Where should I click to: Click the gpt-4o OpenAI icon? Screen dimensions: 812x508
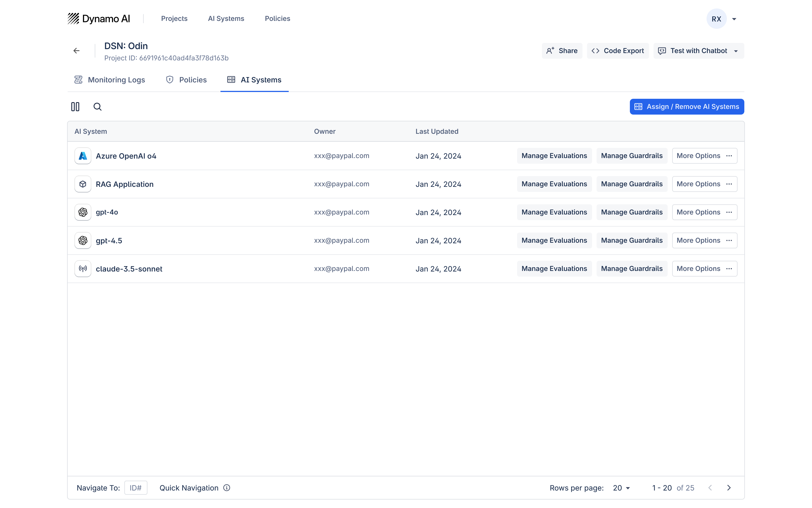click(83, 212)
